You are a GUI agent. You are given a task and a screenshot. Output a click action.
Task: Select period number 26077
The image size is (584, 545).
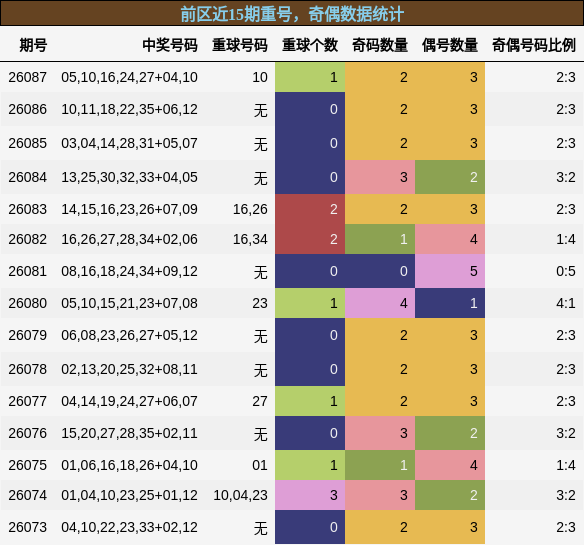28,401
